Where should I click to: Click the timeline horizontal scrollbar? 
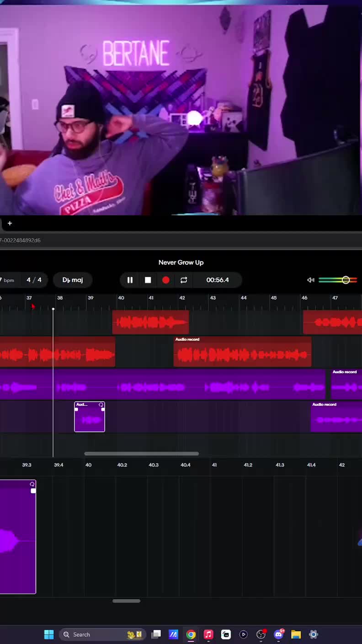click(x=141, y=454)
